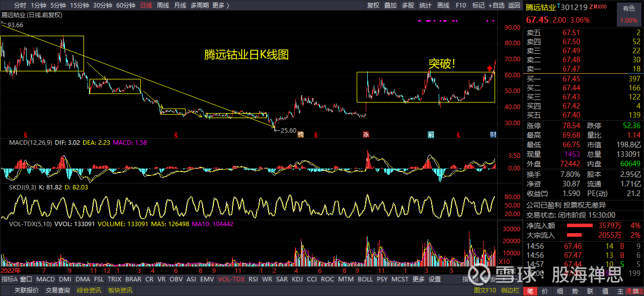Switch the sub-chart indicator to KDJ
644x296 pixels.
(297, 279)
